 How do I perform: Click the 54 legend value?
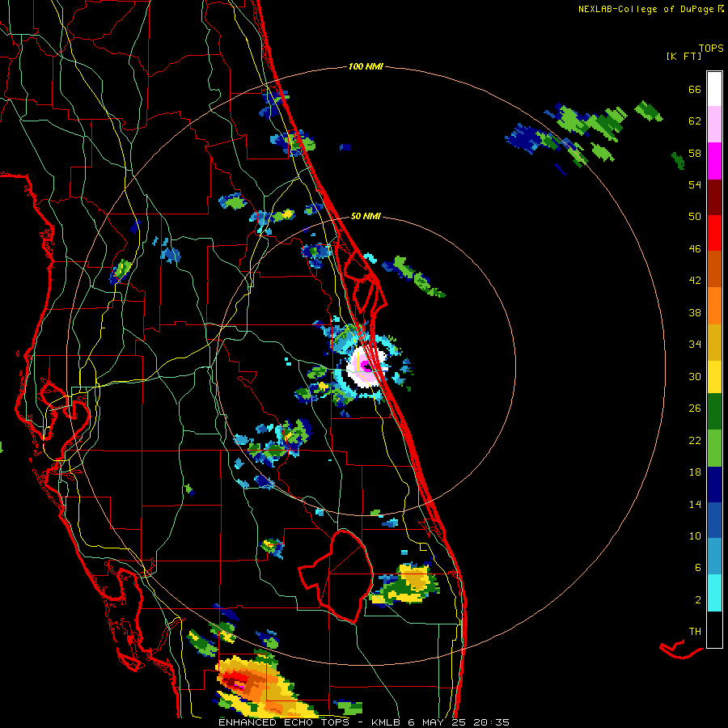[695, 184]
